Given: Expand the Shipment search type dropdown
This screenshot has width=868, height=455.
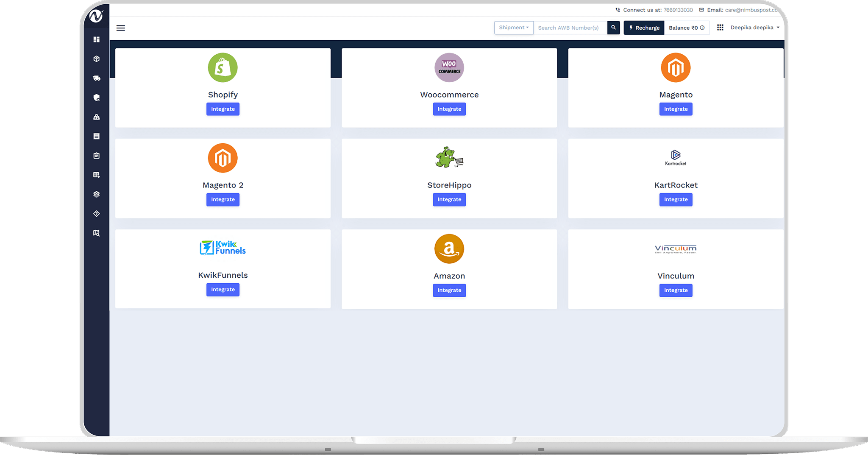Looking at the screenshot, I should pos(514,28).
